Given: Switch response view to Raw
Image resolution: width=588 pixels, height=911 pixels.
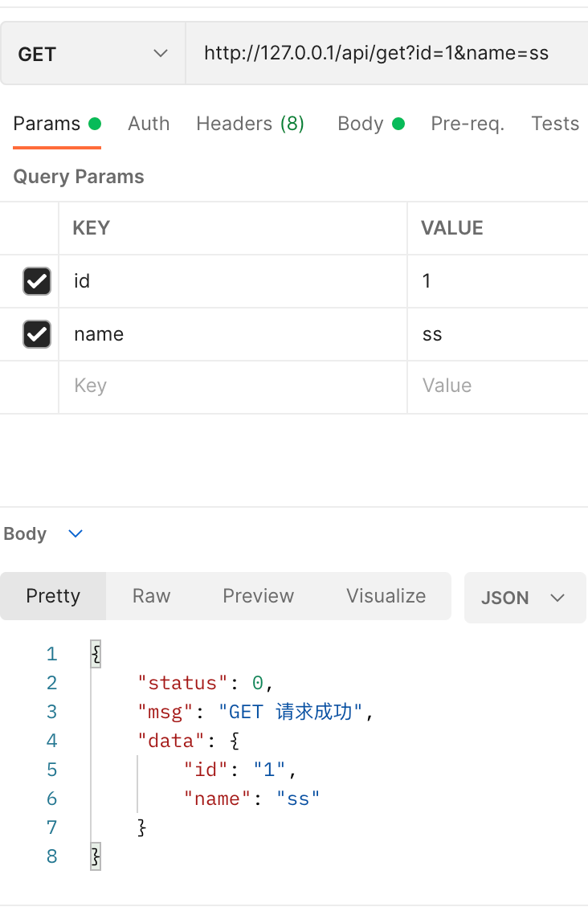Looking at the screenshot, I should [151, 596].
